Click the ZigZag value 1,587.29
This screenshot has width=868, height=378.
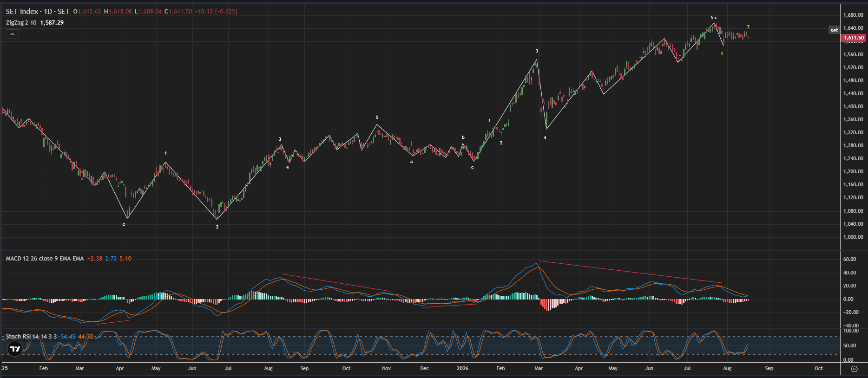point(52,22)
